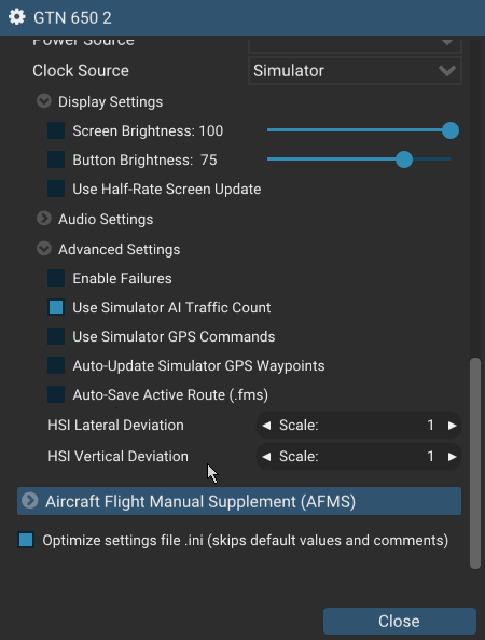The image size is (485, 640).
Task: Enable Use Half-Rate Screen Update
Action: click(x=56, y=189)
